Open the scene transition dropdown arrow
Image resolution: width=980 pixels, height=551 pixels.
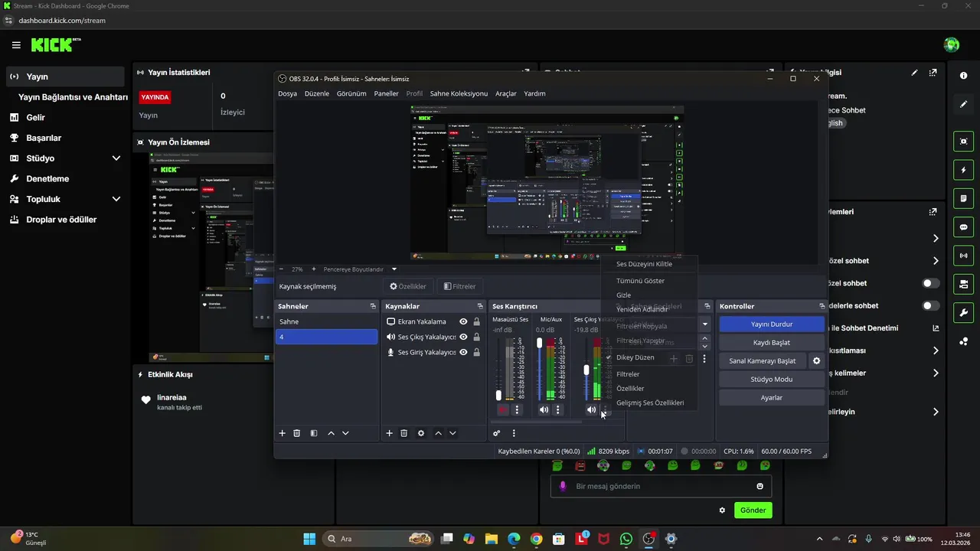pyautogui.click(x=705, y=324)
